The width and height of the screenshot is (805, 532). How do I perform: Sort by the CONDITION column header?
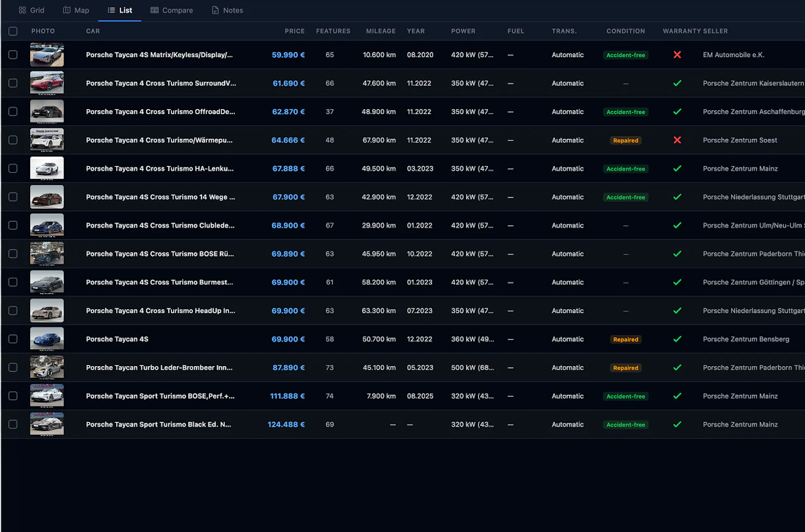coord(625,31)
